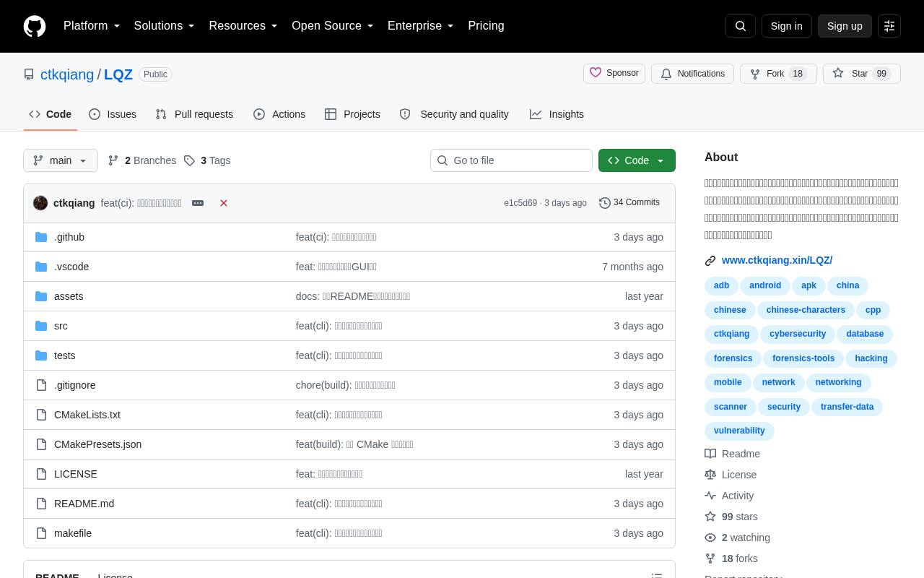
Task: Open the Readme link in About
Action: (x=732, y=454)
